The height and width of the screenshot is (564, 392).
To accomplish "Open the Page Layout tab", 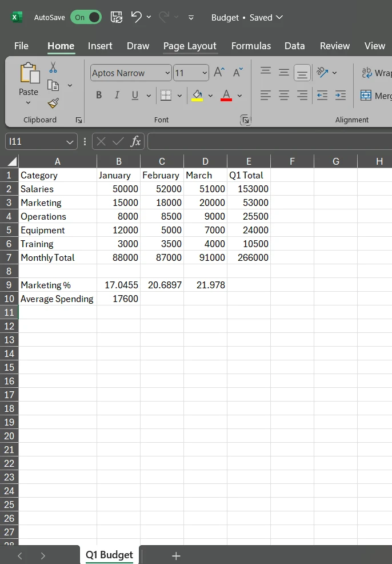I will click(x=190, y=46).
